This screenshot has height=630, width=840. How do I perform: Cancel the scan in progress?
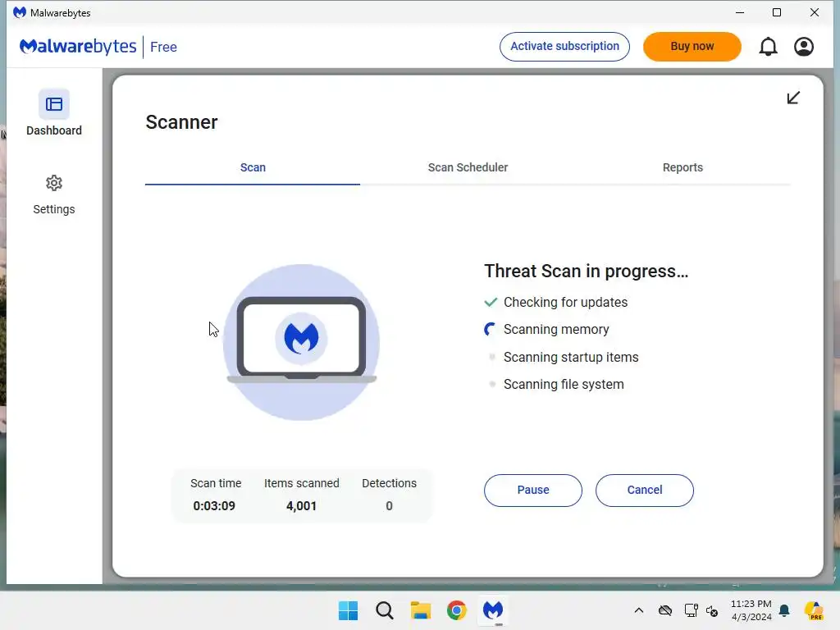(645, 491)
